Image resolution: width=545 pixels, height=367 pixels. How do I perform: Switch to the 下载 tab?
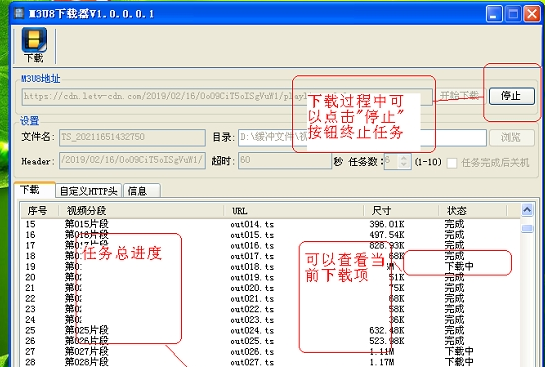coord(34,190)
